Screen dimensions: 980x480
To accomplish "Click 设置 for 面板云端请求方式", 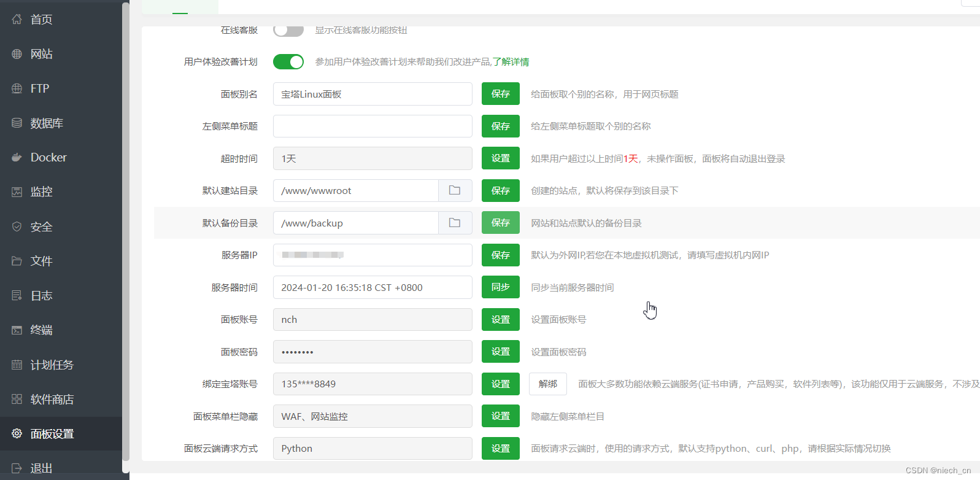I will 501,448.
